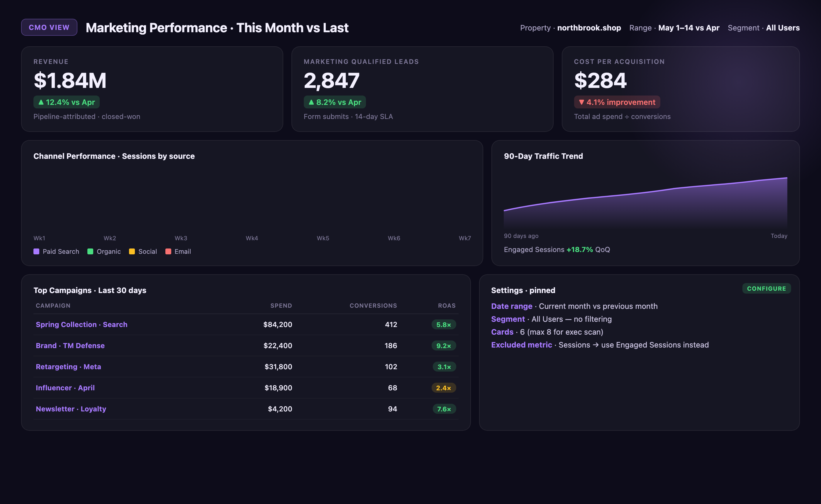This screenshot has width=821, height=504.
Task: Click the $1.84M revenue value
Action: [70, 80]
